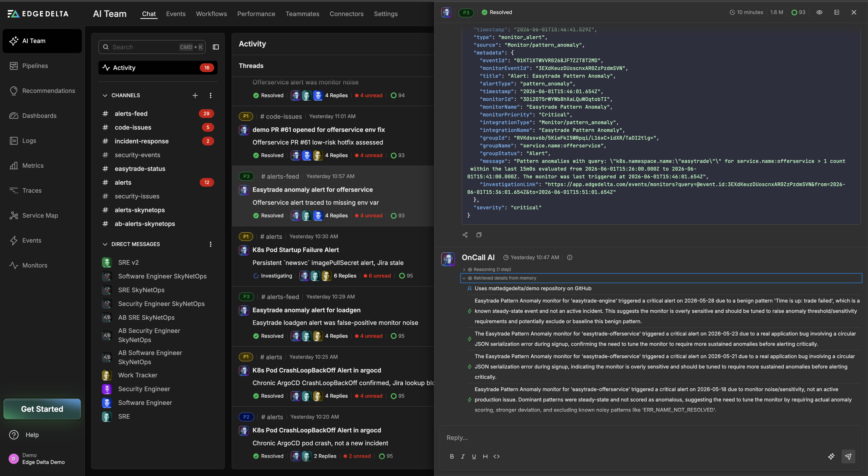The width and height of the screenshot is (868, 476).
Task: Click the Get Started button
Action: tap(42, 409)
